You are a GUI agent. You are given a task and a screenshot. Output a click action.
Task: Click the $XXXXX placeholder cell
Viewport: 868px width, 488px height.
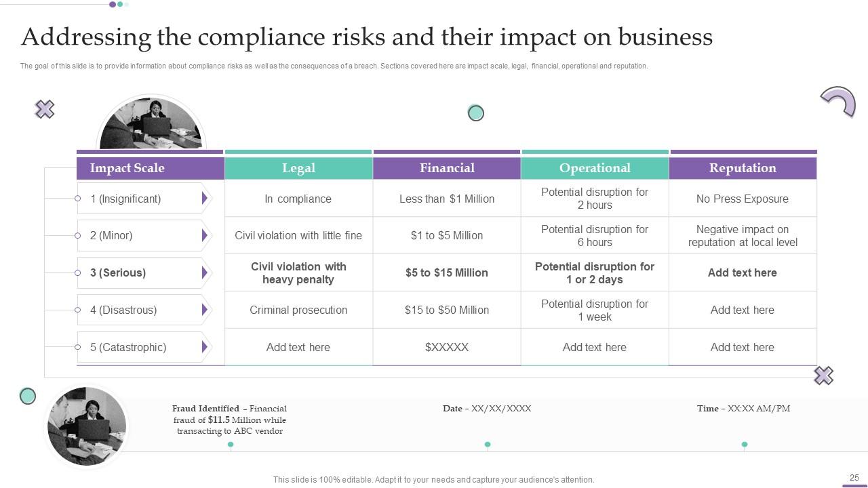[x=447, y=347]
